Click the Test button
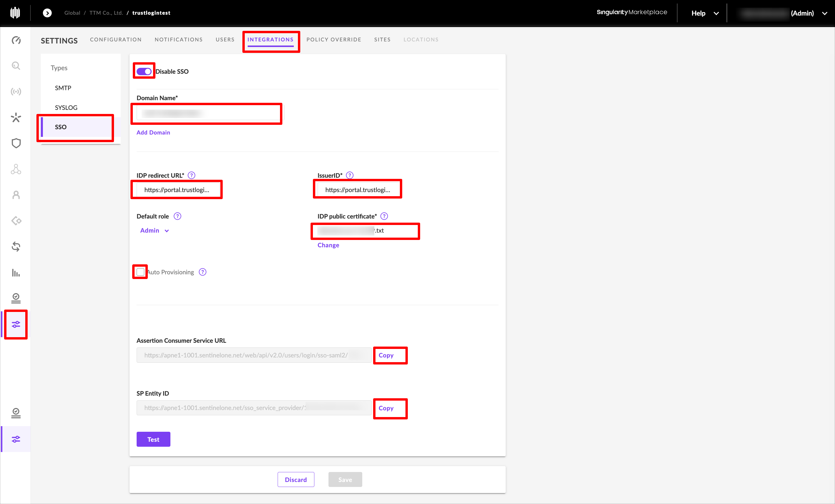 click(x=153, y=439)
